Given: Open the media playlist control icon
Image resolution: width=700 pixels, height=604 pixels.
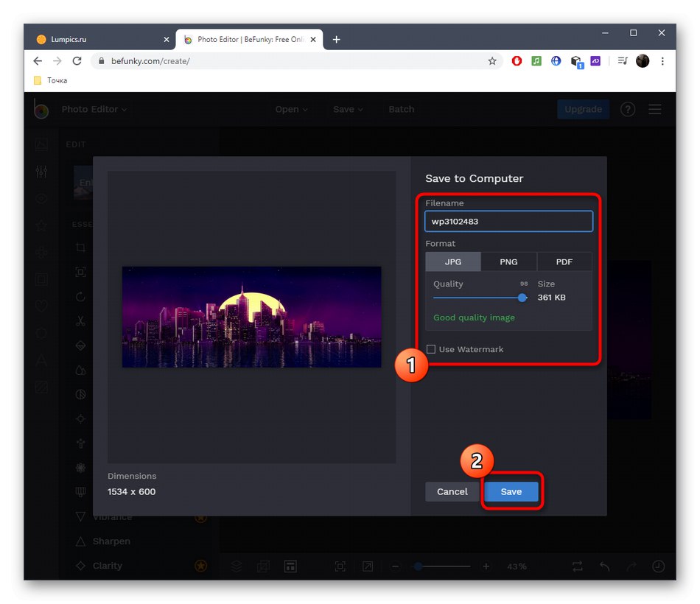Looking at the screenshot, I should click(623, 61).
